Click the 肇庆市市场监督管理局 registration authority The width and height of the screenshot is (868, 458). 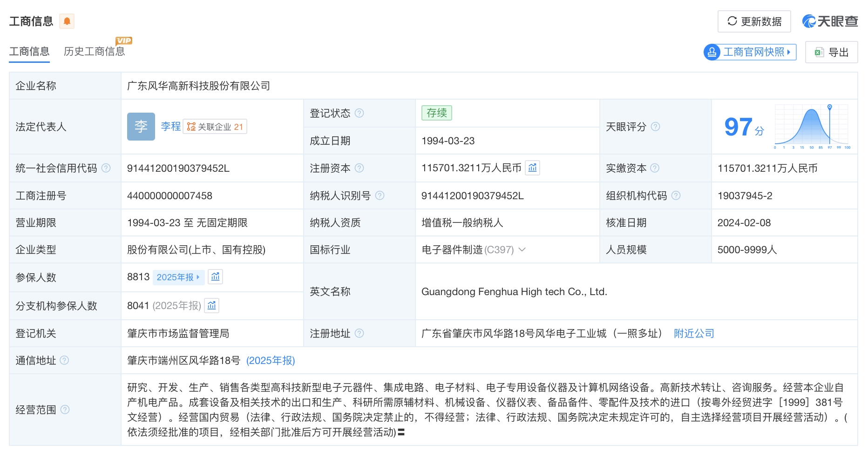[x=178, y=334]
